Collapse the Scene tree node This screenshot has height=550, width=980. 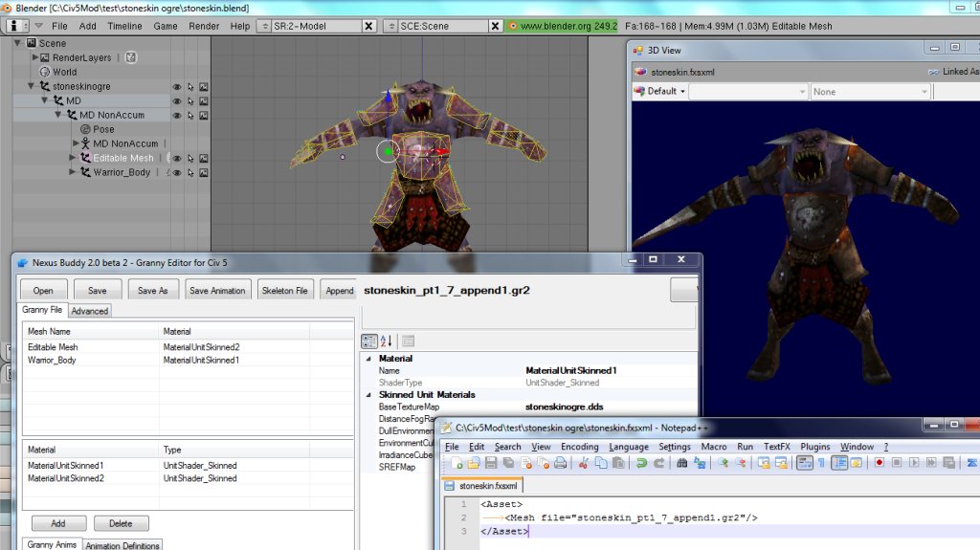(17, 43)
